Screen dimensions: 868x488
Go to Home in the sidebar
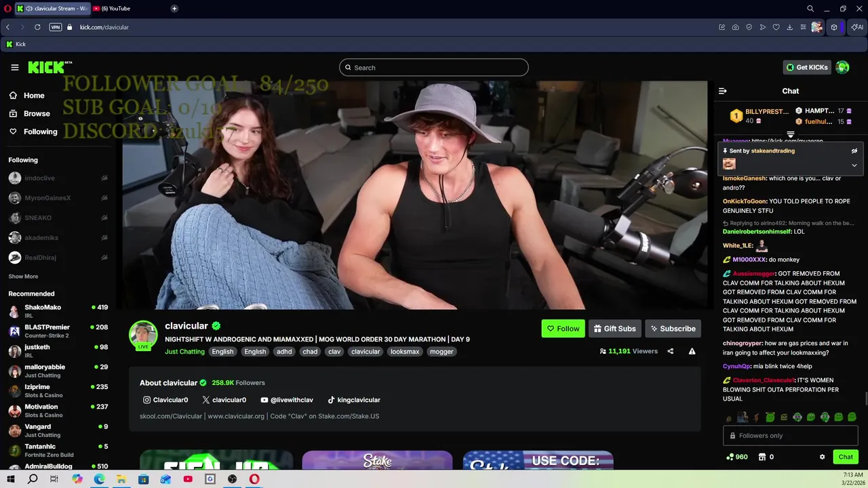[34, 96]
